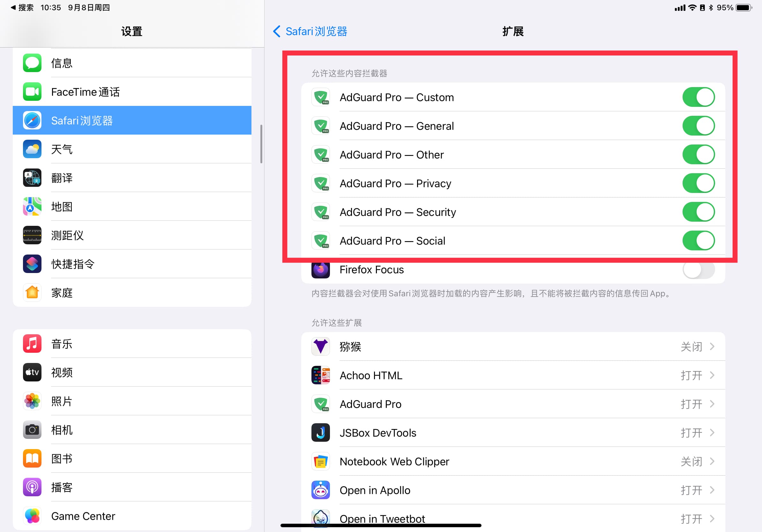Open the Messages (信息) app icon
Screen dimensions: 762x532
pyautogui.click(x=32, y=63)
